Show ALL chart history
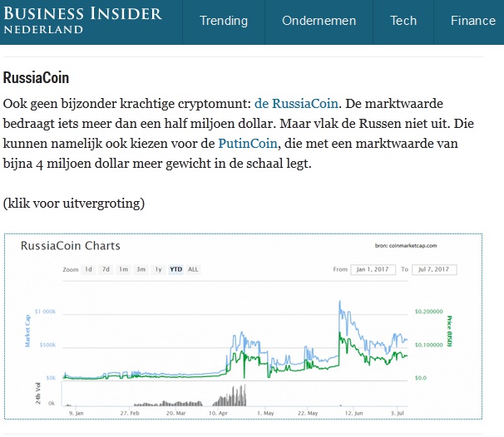Viewport: 504px width, 437px height. 193,269
